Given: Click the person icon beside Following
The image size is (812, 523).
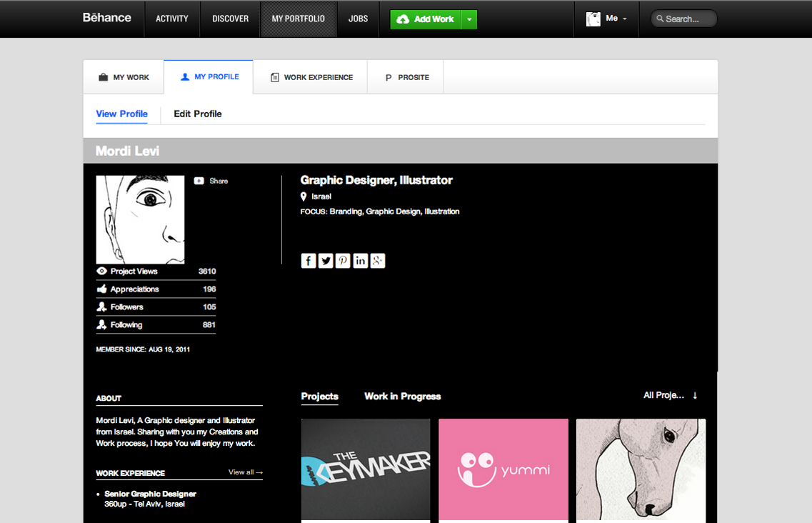Looking at the screenshot, I should (101, 324).
